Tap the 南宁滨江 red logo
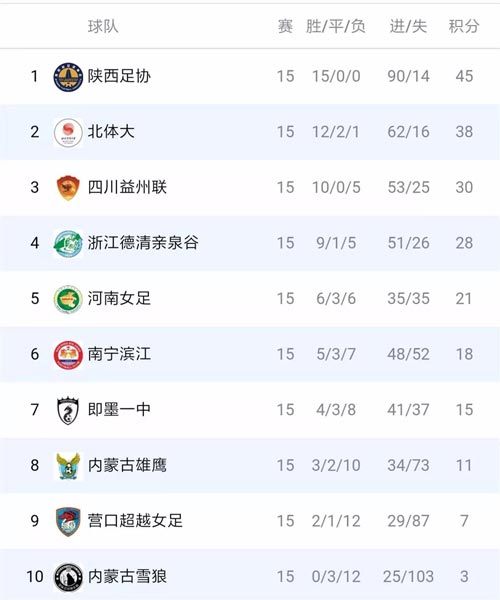500x600 pixels. [68, 355]
